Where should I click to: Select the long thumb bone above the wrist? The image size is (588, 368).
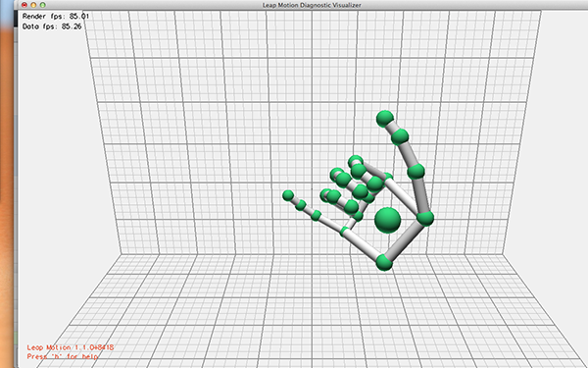[421, 195]
